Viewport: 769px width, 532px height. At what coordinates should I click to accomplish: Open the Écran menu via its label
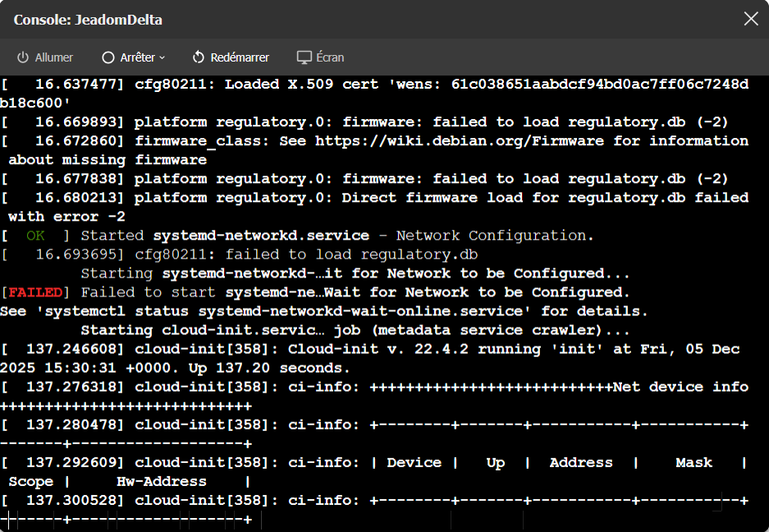(330, 57)
